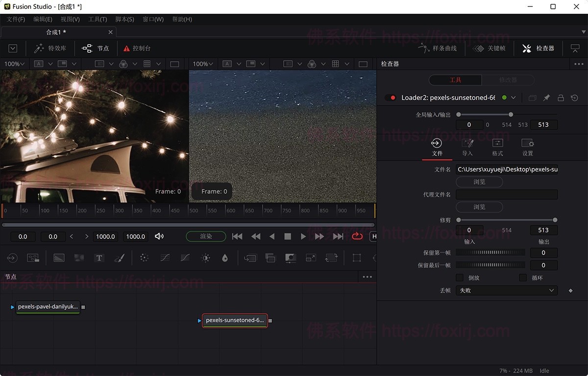Select the pexels-sunsetoned node in node editor
Screen dimensions: 588x376
click(235, 321)
